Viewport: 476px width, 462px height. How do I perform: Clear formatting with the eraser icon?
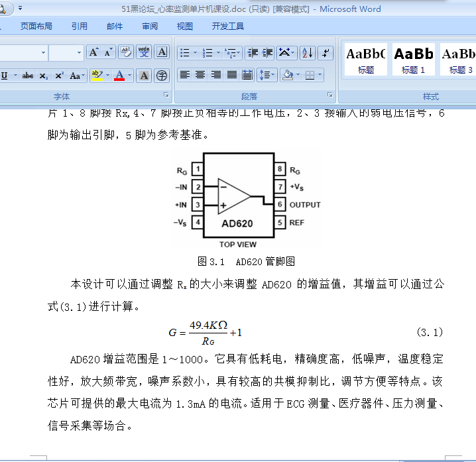pyautogui.click(x=126, y=52)
